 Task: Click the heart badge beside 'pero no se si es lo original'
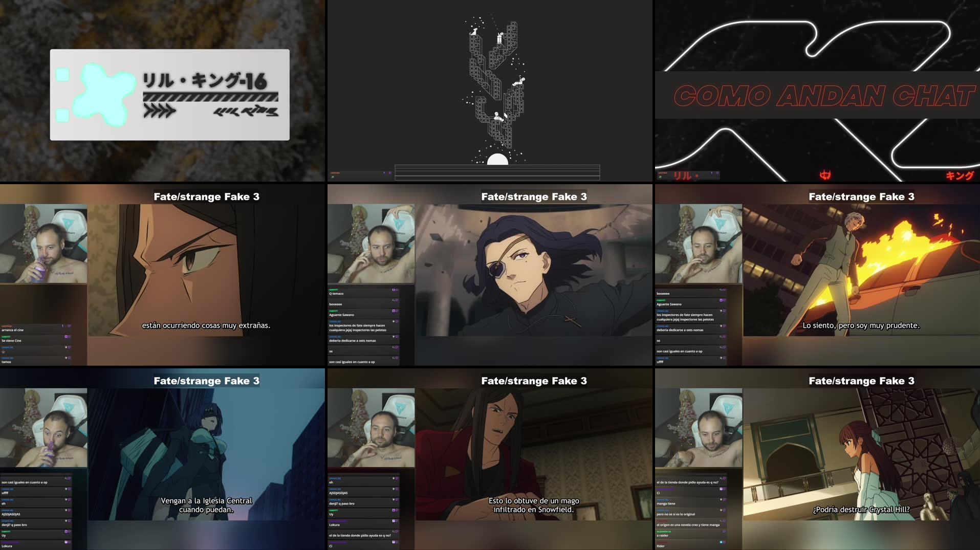[x=722, y=510]
